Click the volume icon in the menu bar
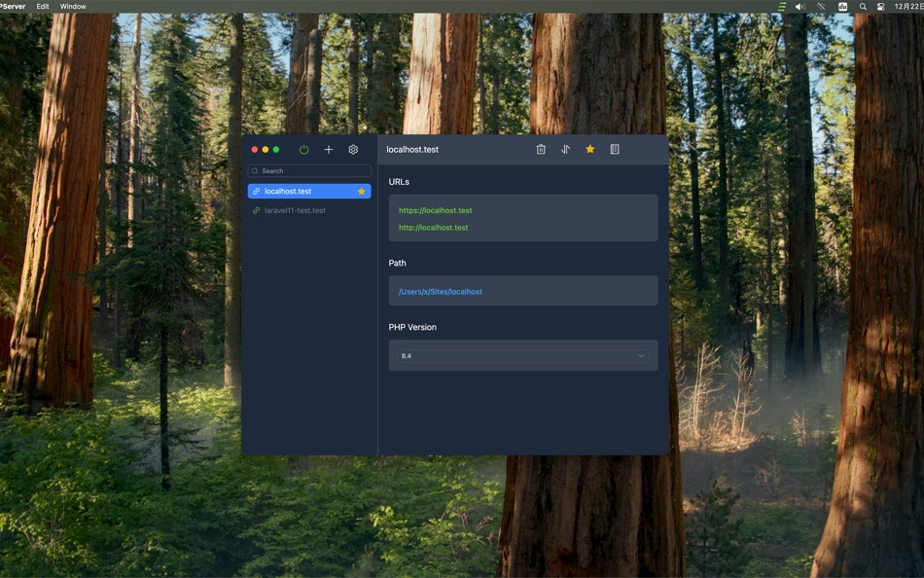Screen dimensions: 924x578 (x=800, y=7)
